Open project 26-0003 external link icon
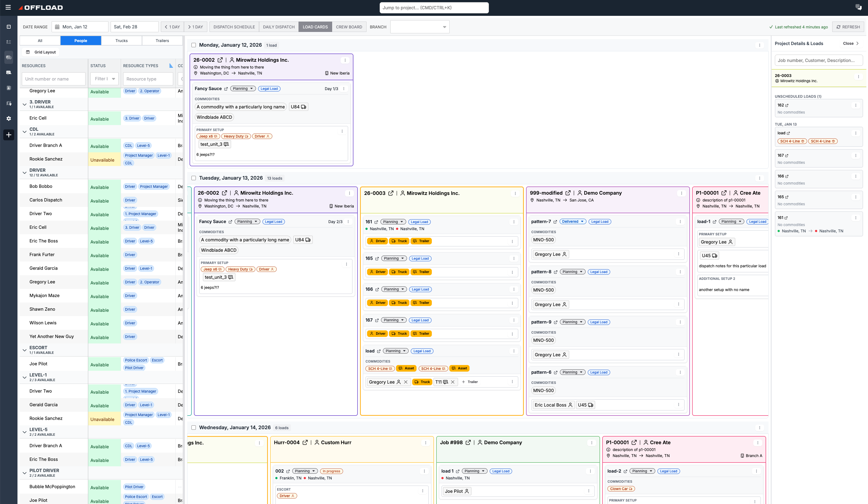This screenshot has width=868, height=504. [391, 193]
